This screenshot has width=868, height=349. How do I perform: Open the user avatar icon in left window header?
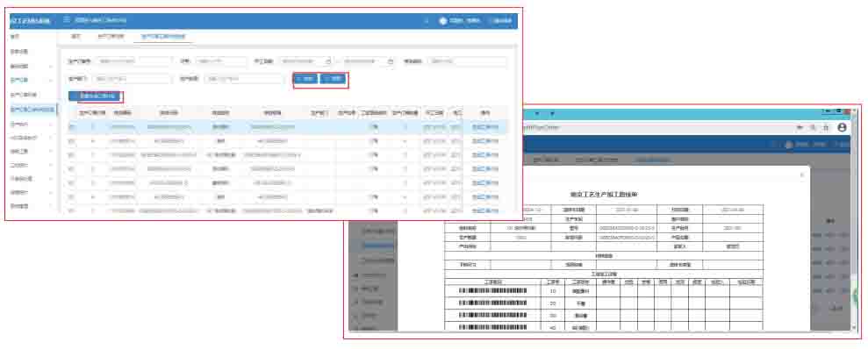click(443, 21)
